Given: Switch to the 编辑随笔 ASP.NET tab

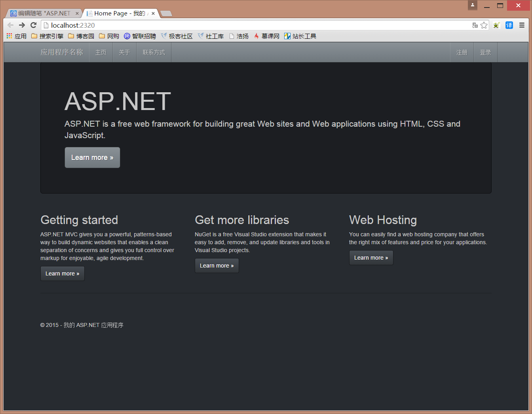Looking at the screenshot, I should 43,13.
